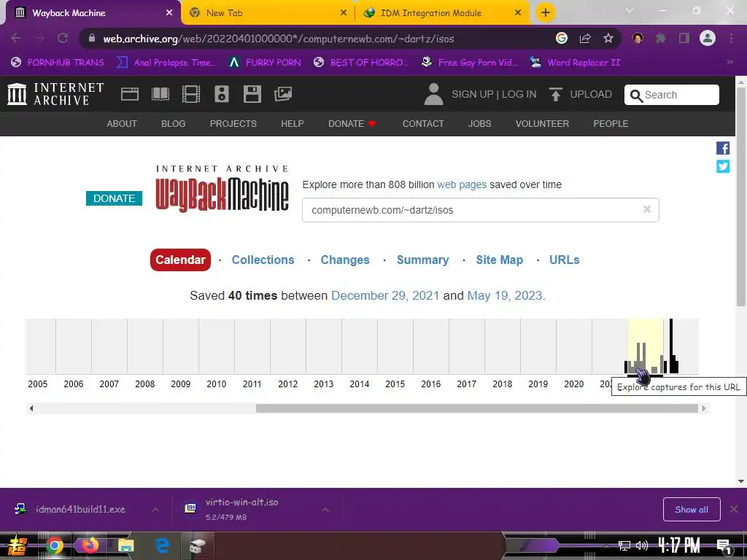Expand options for virtio-win-alt.iso download

pyautogui.click(x=325, y=510)
